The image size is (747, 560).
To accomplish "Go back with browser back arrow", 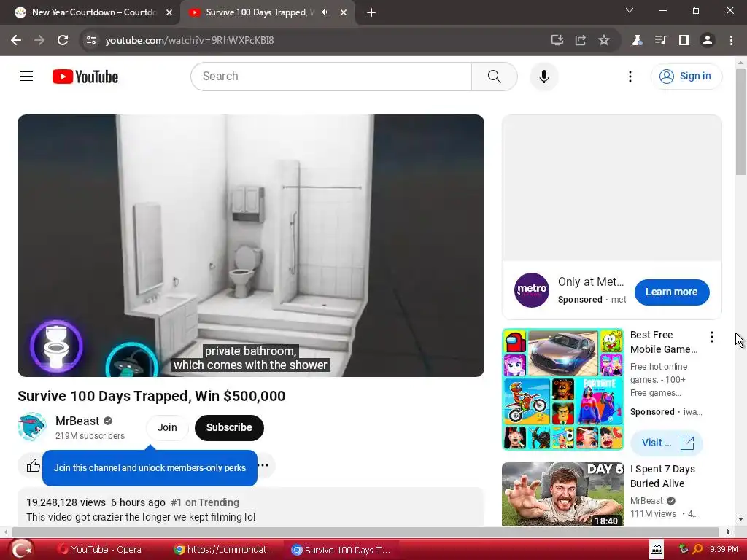I will [16, 41].
